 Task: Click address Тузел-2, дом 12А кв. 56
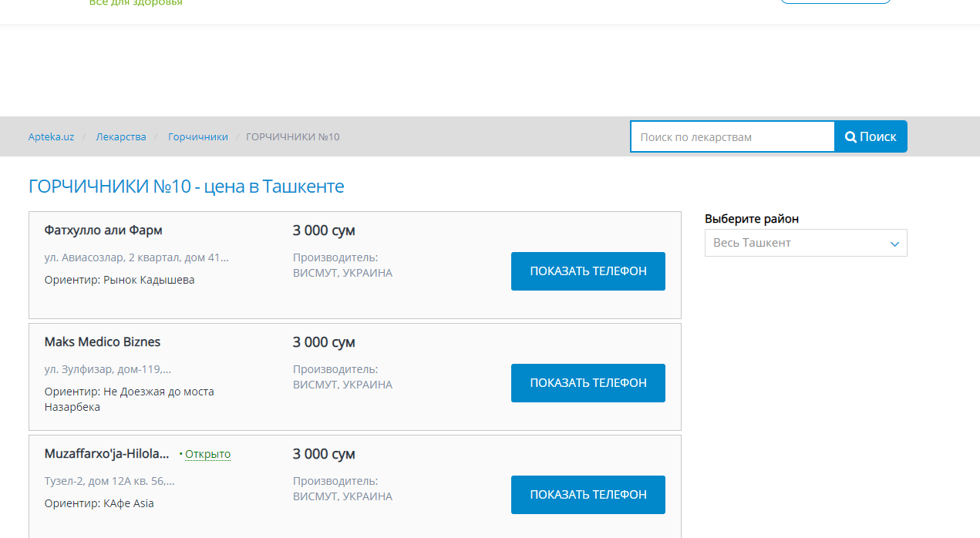tap(109, 481)
